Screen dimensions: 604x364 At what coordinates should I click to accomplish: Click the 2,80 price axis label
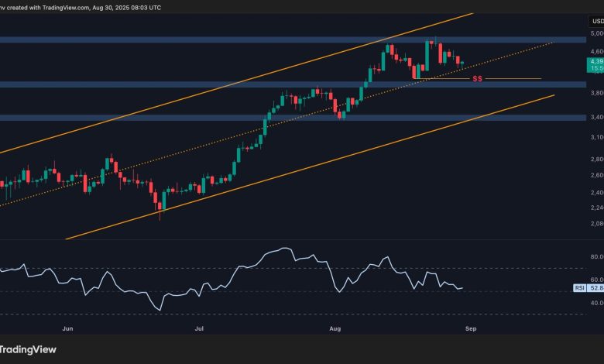(597, 159)
